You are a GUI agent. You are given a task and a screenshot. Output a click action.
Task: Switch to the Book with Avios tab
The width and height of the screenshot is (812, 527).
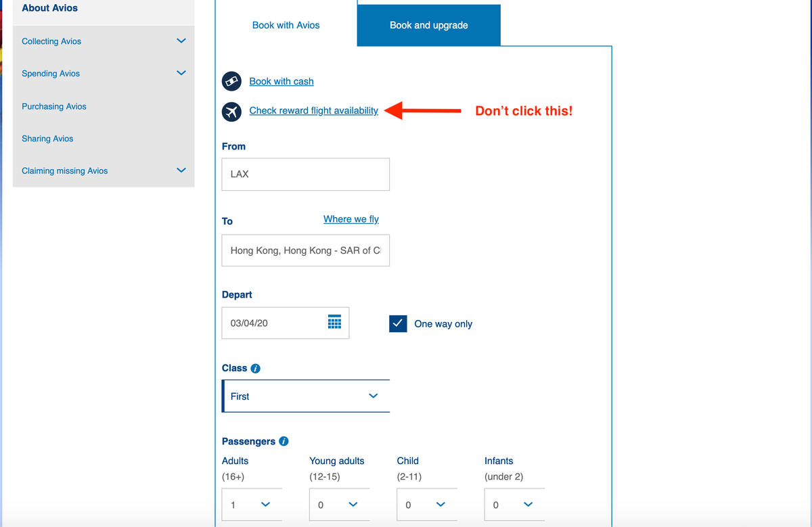(286, 25)
